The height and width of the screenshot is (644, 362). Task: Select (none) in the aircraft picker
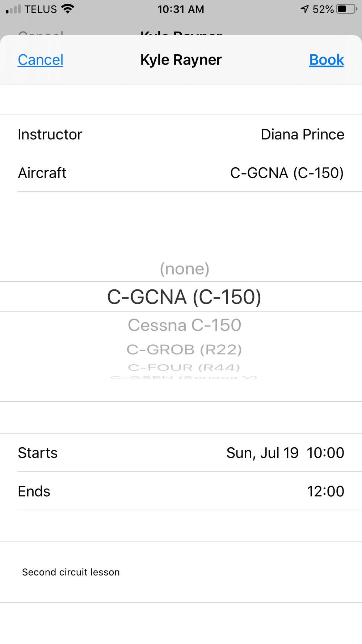pyautogui.click(x=185, y=269)
